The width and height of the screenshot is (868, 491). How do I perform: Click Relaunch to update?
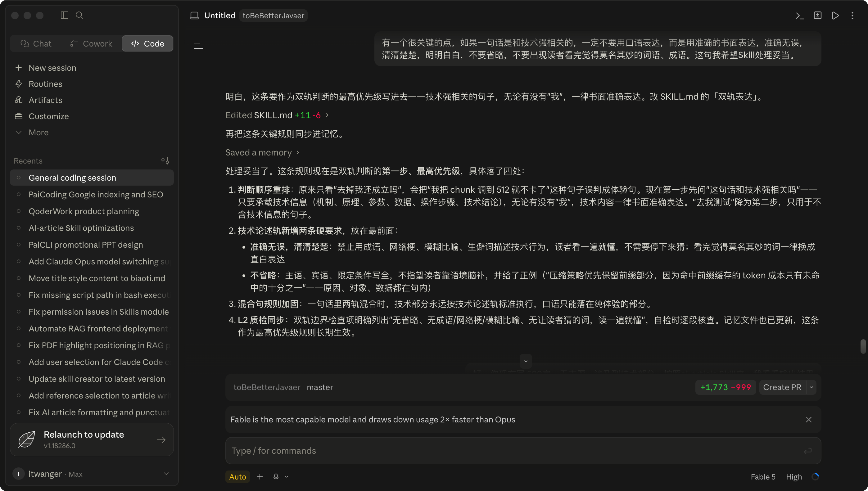pyautogui.click(x=92, y=439)
